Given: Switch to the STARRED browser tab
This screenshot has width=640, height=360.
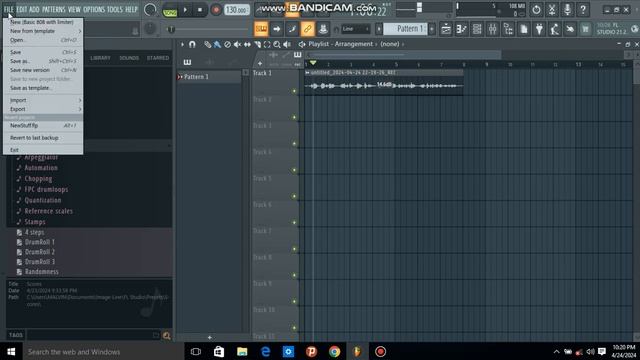Looking at the screenshot, I should click(x=158, y=58).
